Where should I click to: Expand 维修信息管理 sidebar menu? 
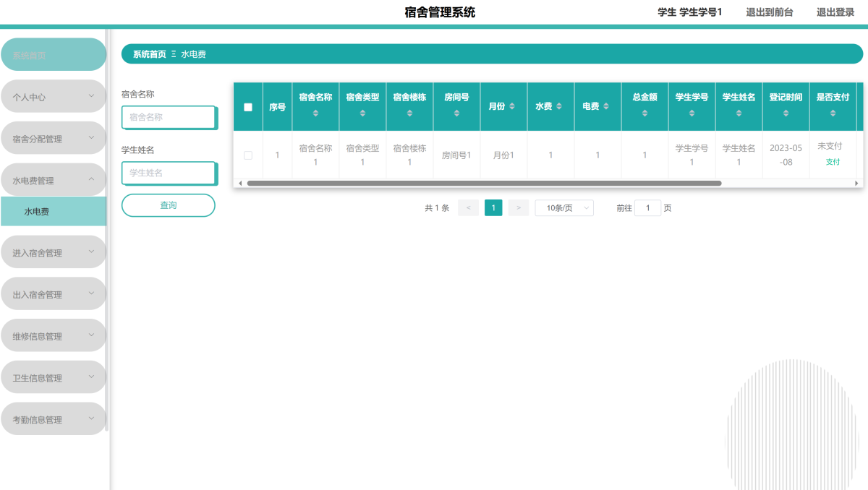54,336
